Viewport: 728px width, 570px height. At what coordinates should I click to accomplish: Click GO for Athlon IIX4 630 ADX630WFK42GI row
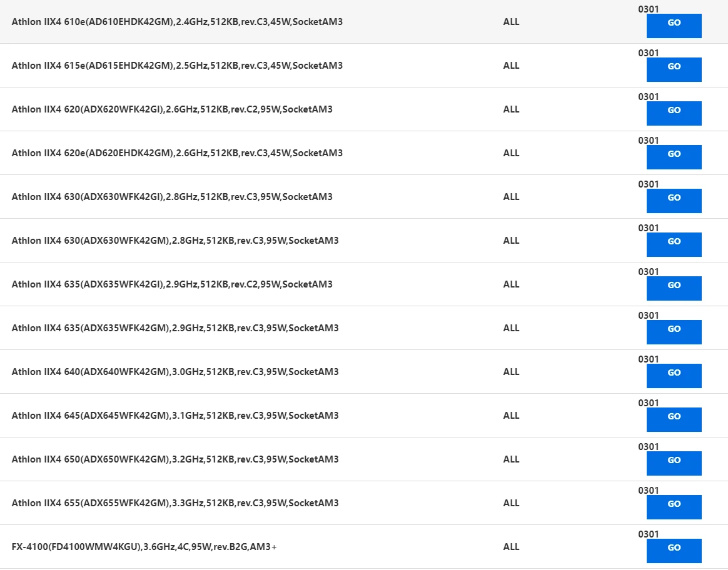[x=674, y=201]
